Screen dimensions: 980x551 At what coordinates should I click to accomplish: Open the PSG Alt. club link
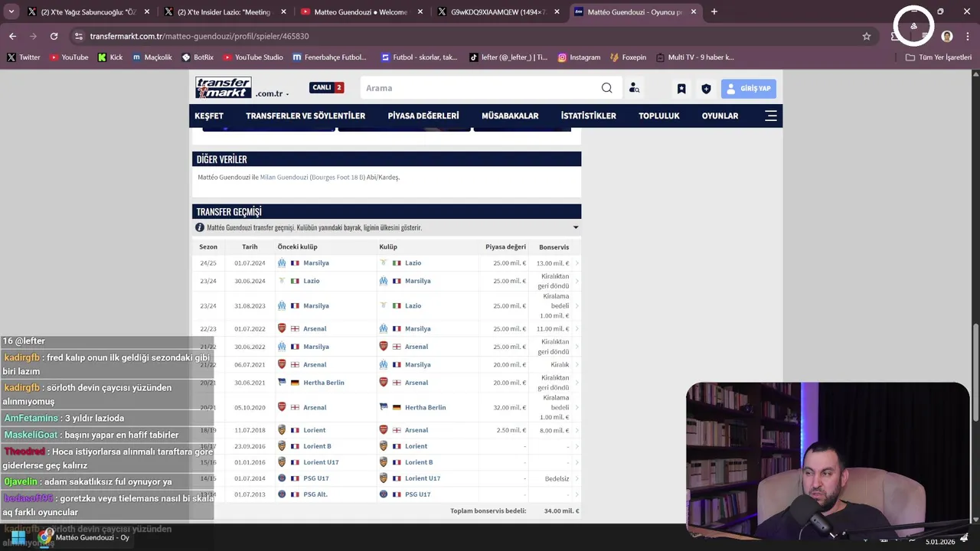coord(315,494)
